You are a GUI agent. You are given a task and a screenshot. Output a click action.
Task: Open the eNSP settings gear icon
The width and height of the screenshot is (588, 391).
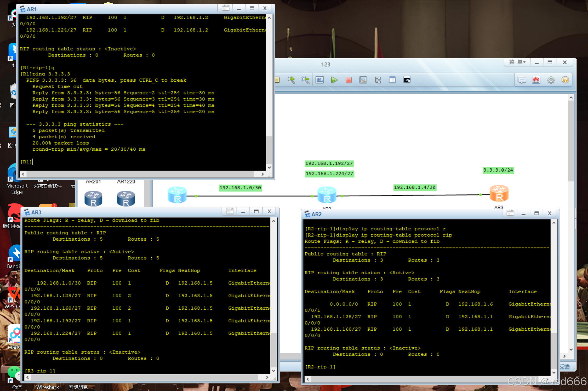[x=551, y=80]
